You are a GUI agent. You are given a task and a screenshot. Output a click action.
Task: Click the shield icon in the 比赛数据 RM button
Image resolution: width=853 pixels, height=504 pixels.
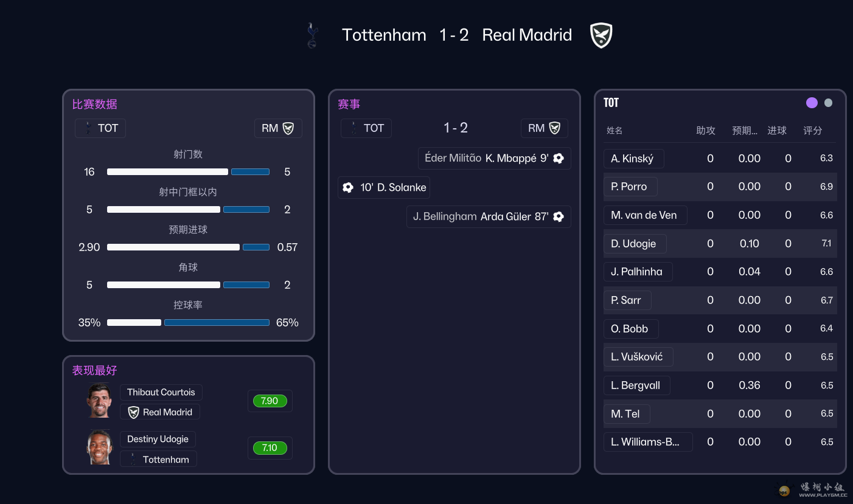(288, 128)
